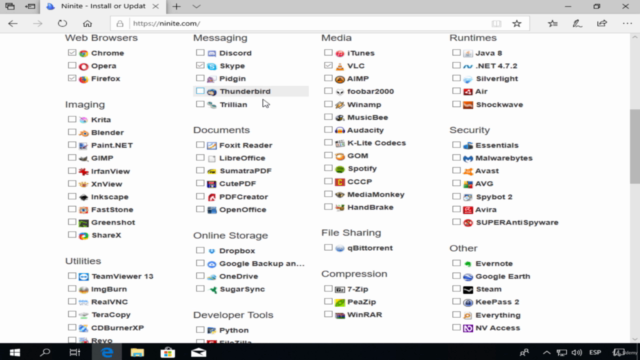The height and width of the screenshot is (360, 640).
Task: Click the Opera icon
Action: (84, 66)
